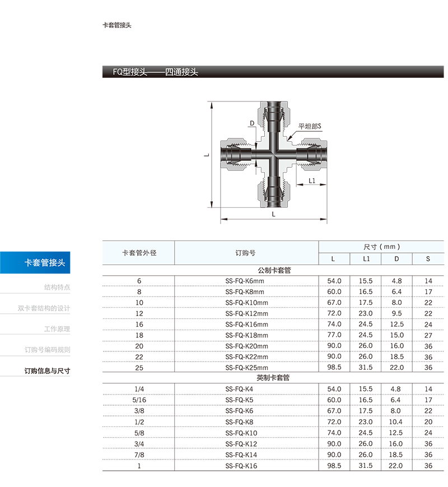Select order number SS-FQ-K22mm
Viewport: 448px width, 487px height.
pyautogui.click(x=246, y=357)
